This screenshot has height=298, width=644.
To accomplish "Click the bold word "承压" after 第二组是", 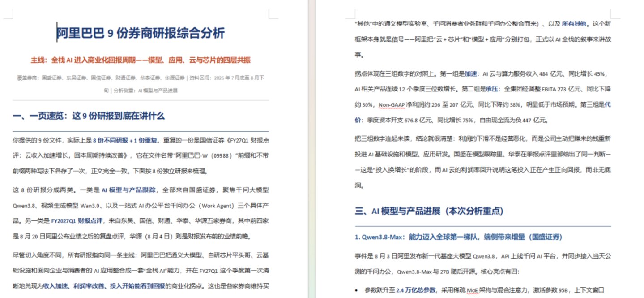I will point(492,89).
